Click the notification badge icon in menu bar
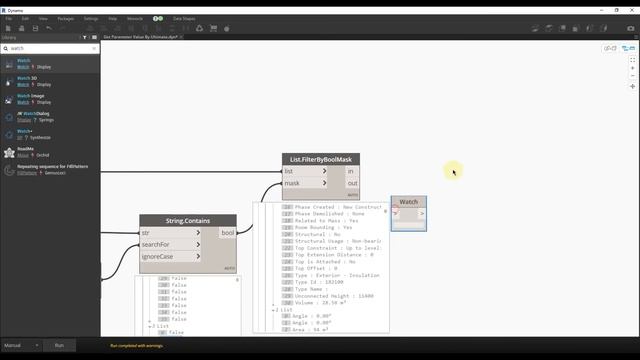Image resolution: width=640 pixels, height=360 pixels. pos(158,19)
